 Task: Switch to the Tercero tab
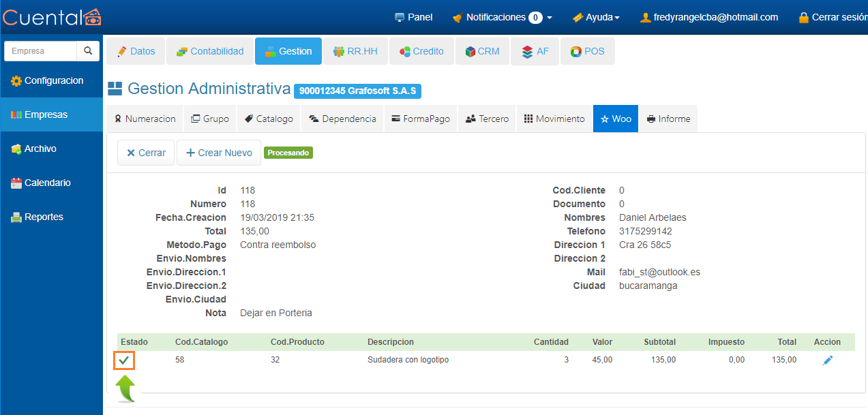pyautogui.click(x=487, y=119)
